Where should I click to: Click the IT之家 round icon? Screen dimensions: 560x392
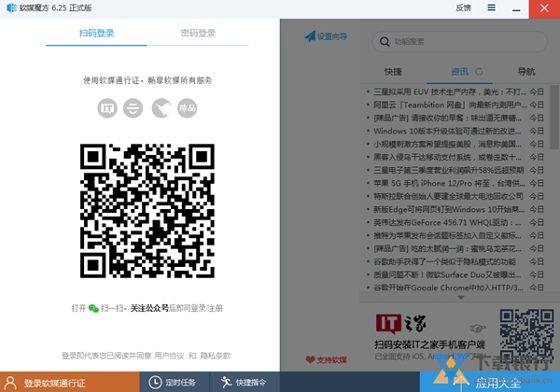click(x=108, y=108)
